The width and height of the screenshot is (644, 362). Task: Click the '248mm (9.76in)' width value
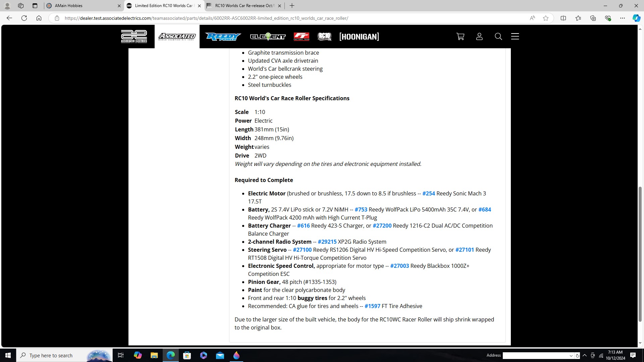coord(274,138)
